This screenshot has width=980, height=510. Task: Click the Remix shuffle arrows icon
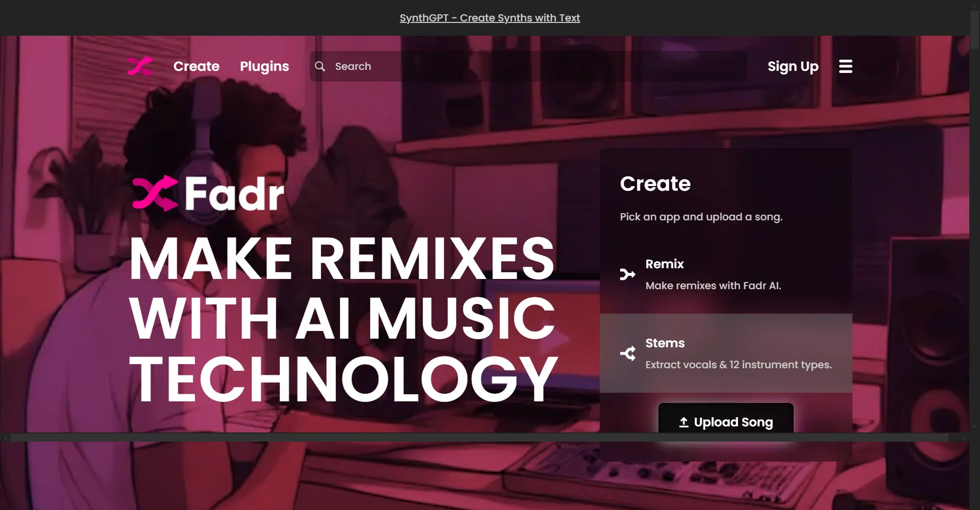pyautogui.click(x=627, y=274)
